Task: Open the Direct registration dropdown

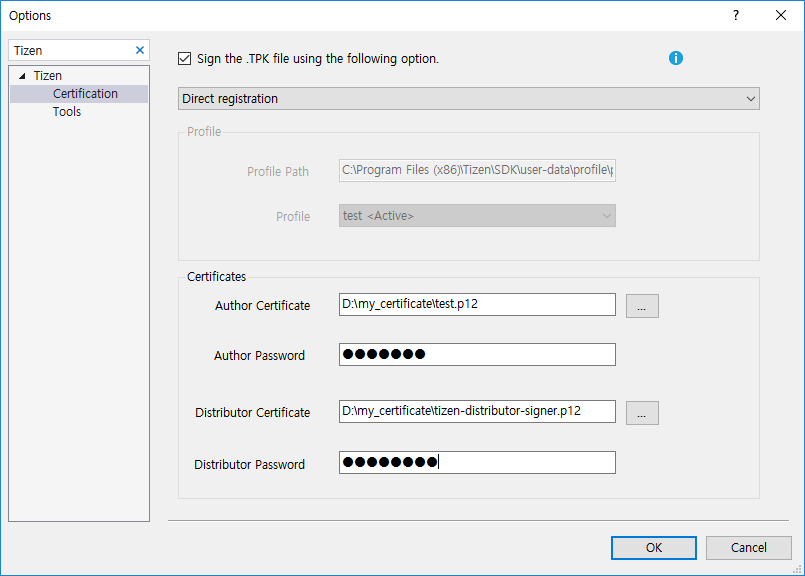Action: pyautogui.click(x=751, y=98)
